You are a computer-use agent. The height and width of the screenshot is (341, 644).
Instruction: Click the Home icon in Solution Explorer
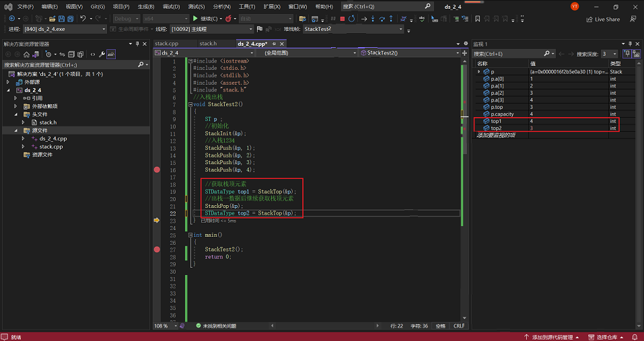(26, 54)
